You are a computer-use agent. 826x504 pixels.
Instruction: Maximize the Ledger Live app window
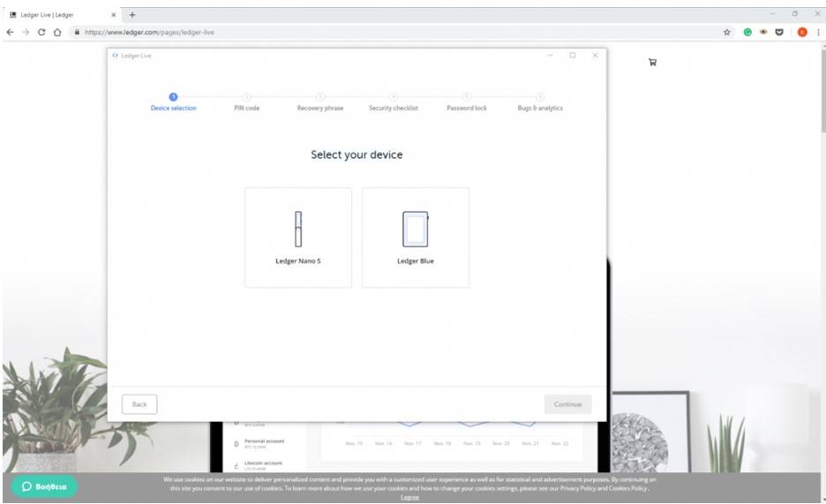[x=573, y=56]
